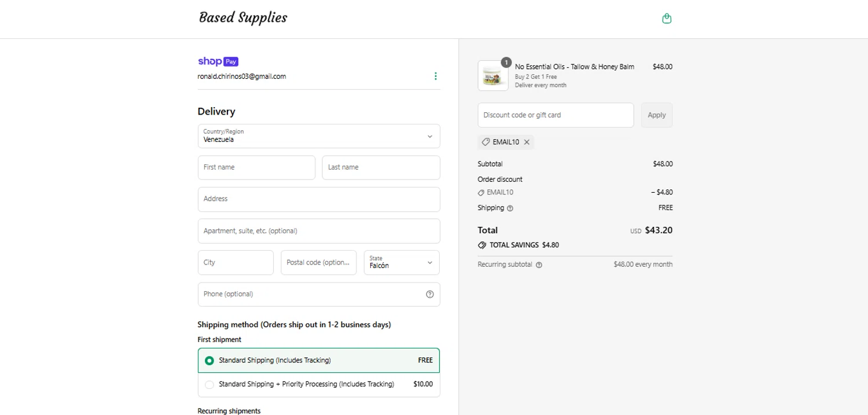The image size is (868, 415).
Task: Focus the Last name field
Action: tap(381, 167)
